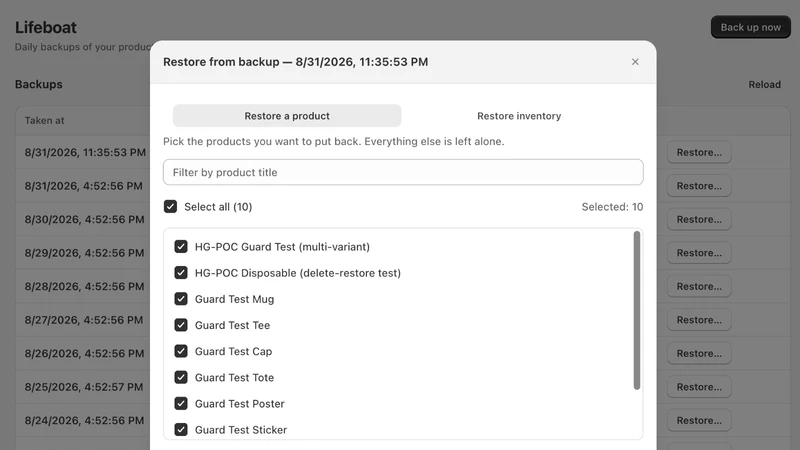Restore the 8/27/2026 backup

pyautogui.click(x=699, y=320)
